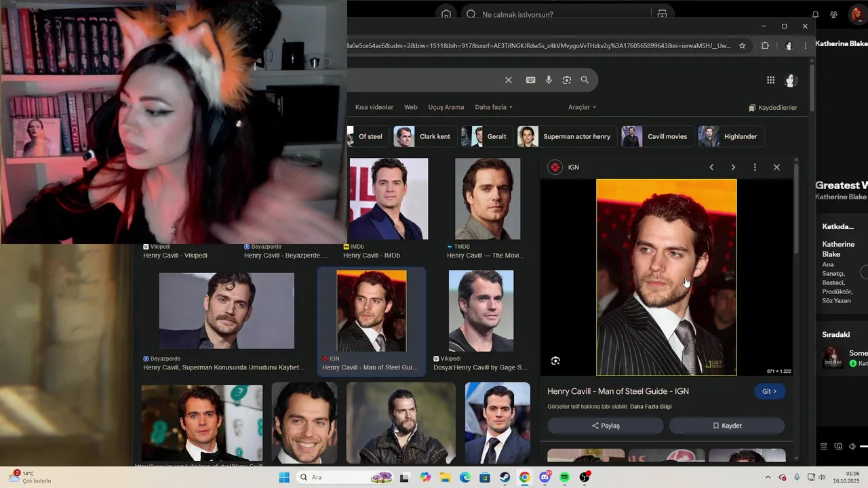
Task: Open the on-screen keyboard input tool
Action: pyautogui.click(x=531, y=80)
